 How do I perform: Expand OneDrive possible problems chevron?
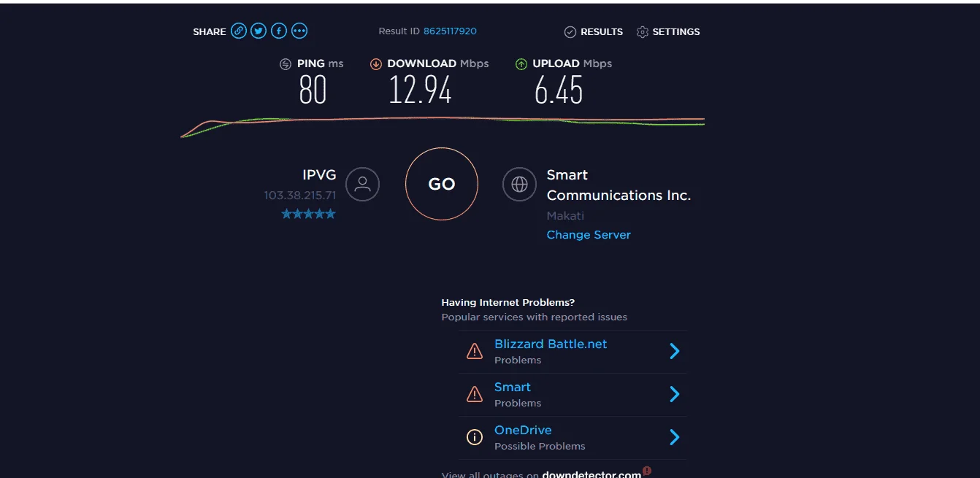click(675, 437)
